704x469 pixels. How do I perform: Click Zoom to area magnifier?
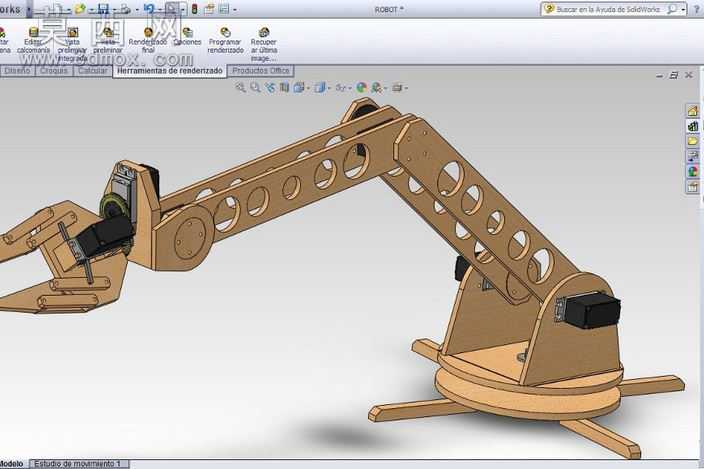(255, 88)
